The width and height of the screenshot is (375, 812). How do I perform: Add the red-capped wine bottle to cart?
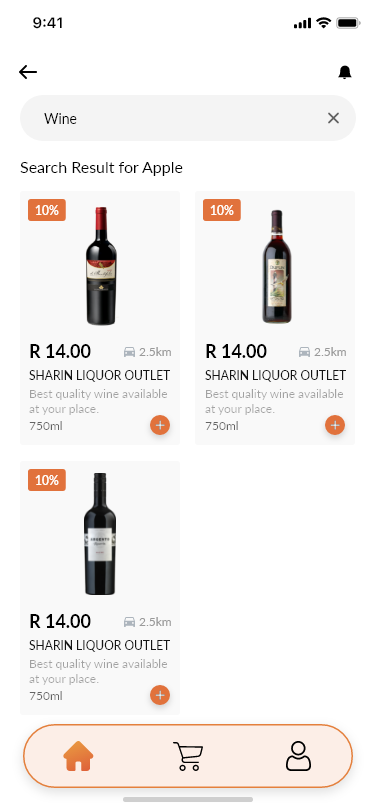click(160, 425)
